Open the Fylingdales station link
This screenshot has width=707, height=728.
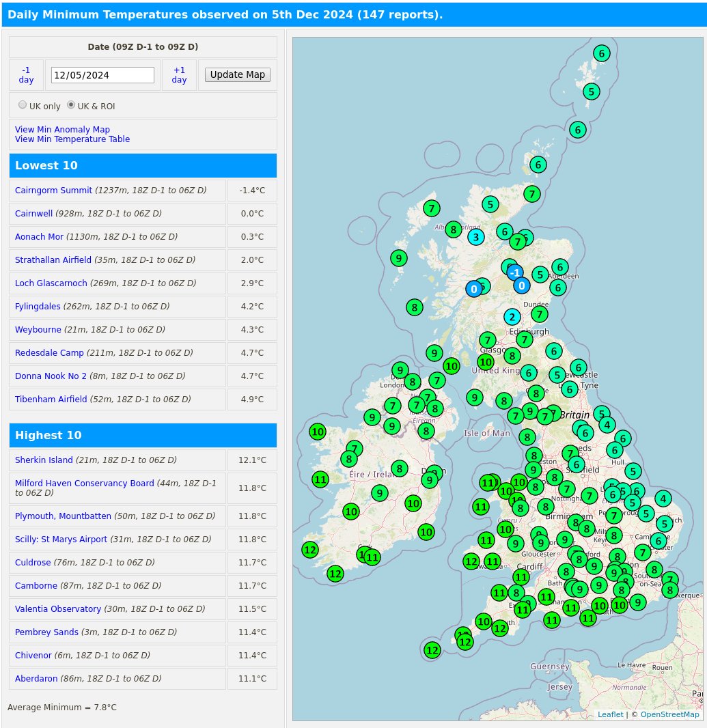pyautogui.click(x=38, y=307)
